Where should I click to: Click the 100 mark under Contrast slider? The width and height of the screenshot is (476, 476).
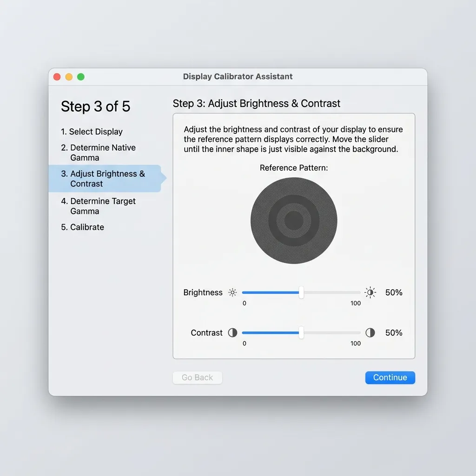tap(356, 344)
